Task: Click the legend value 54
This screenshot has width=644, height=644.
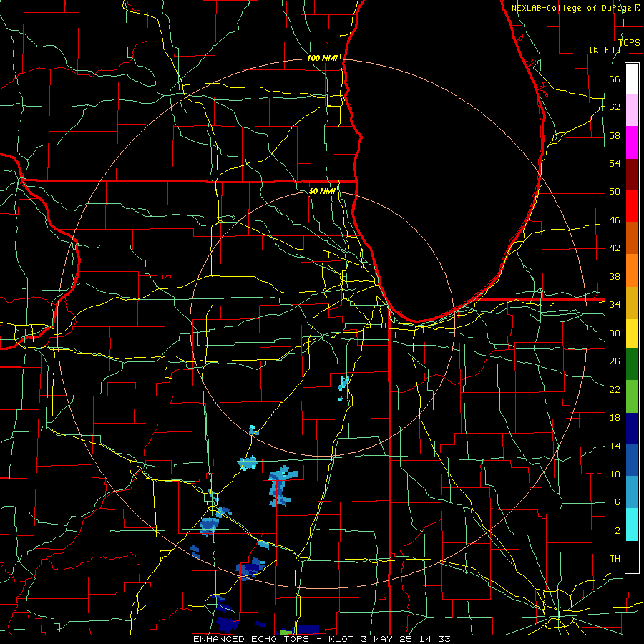Action: [x=615, y=163]
